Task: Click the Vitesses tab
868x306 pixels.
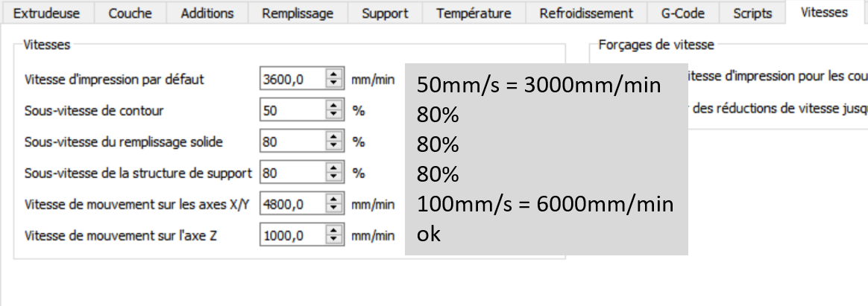Action: (x=823, y=13)
